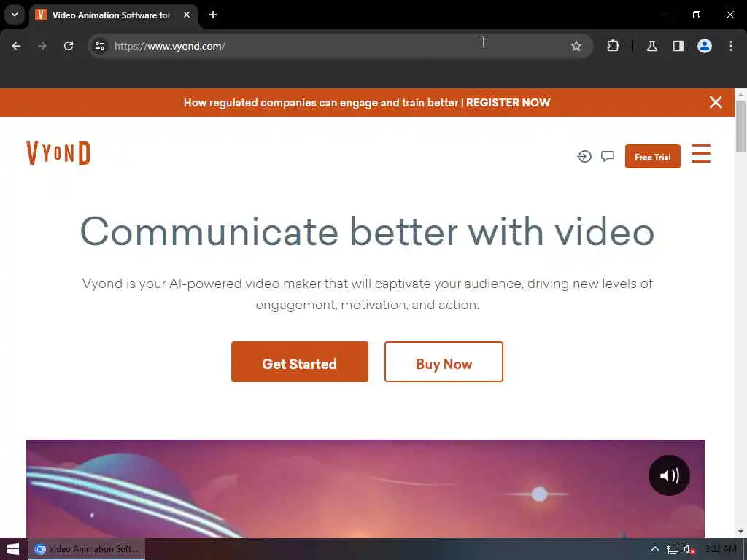
Task: Click the "Communicate better with video" headline
Action: click(368, 232)
